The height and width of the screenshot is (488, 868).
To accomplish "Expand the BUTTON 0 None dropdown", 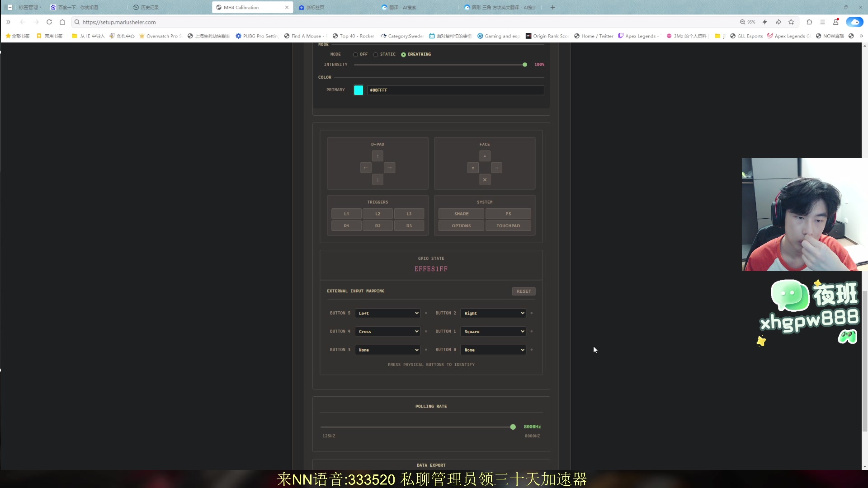I will (x=493, y=350).
